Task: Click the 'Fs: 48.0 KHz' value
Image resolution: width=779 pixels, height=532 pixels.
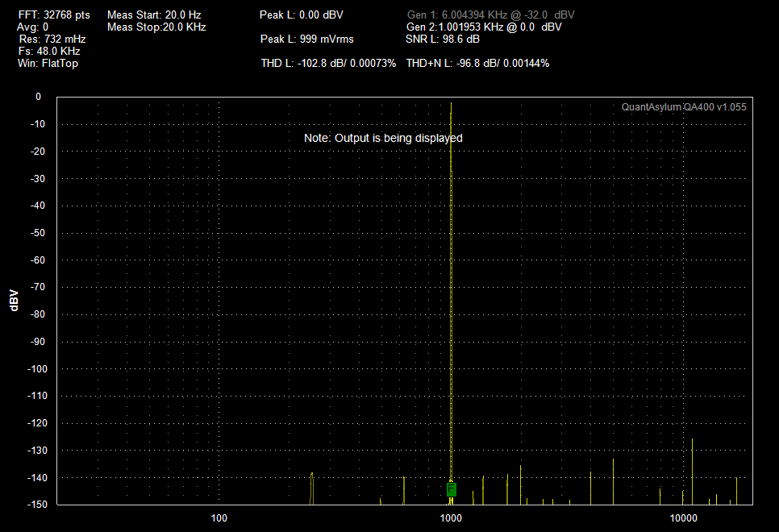Action: tap(49, 51)
